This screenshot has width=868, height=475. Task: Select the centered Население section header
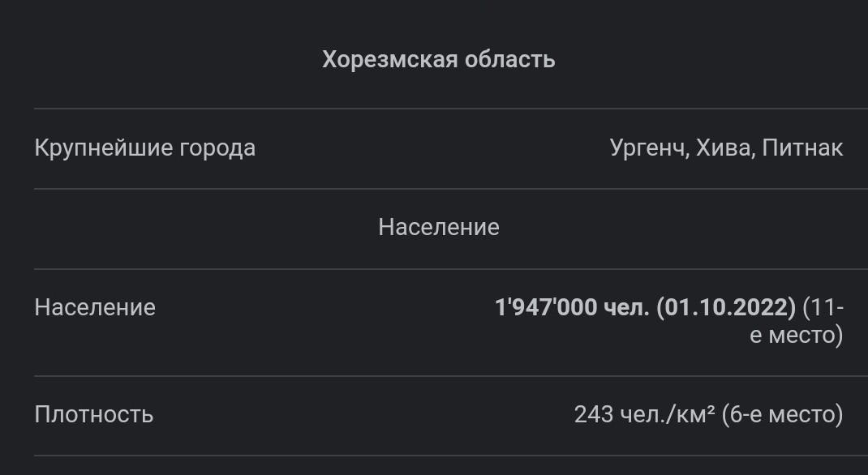pyautogui.click(x=439, y=227)
